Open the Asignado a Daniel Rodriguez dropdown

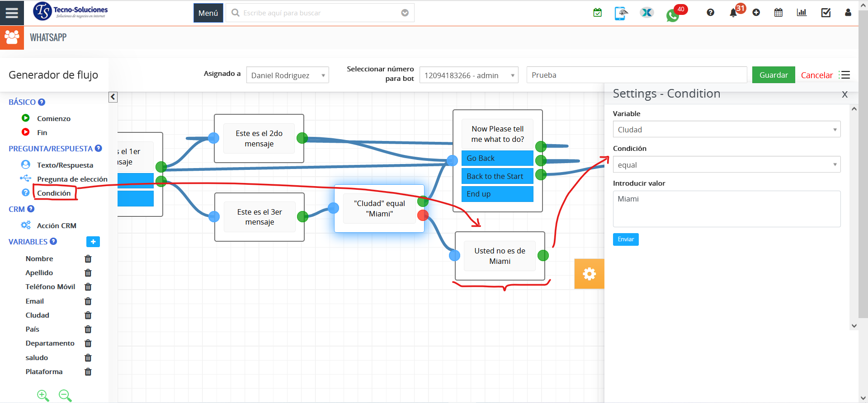point(287,75)
